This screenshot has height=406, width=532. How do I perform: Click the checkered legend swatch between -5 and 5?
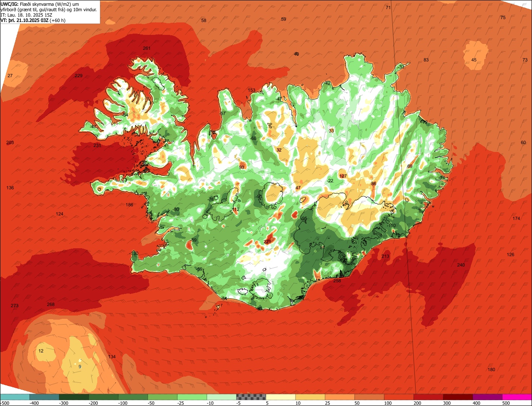(x=251, y=397)
